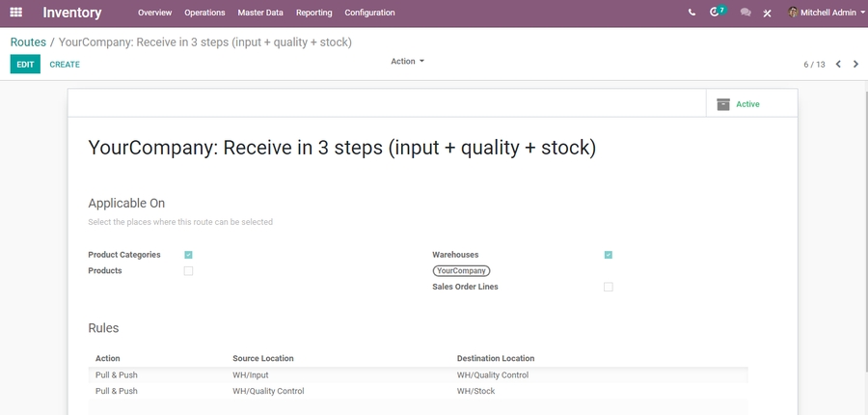This screenshot has width=868, height=415.
Task: Go to next record arrow
Action: [x=855, y=65]
